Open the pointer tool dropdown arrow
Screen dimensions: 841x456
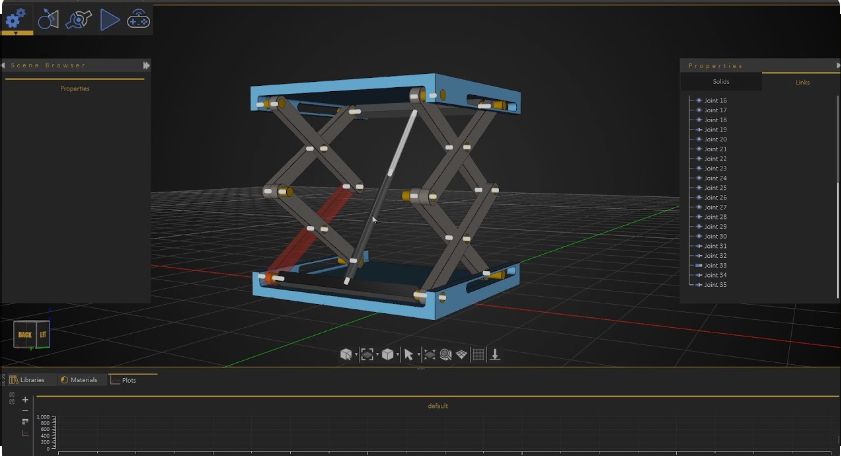click(x=418, y=355)
